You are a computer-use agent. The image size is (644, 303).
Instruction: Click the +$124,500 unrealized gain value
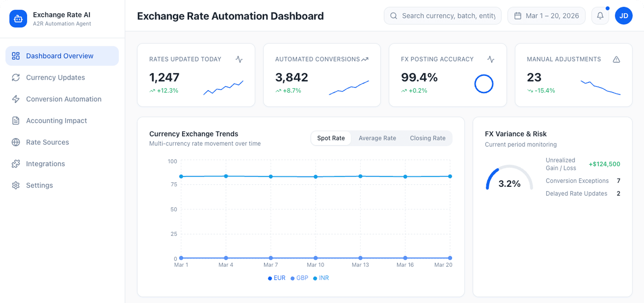tap(604, 164)
